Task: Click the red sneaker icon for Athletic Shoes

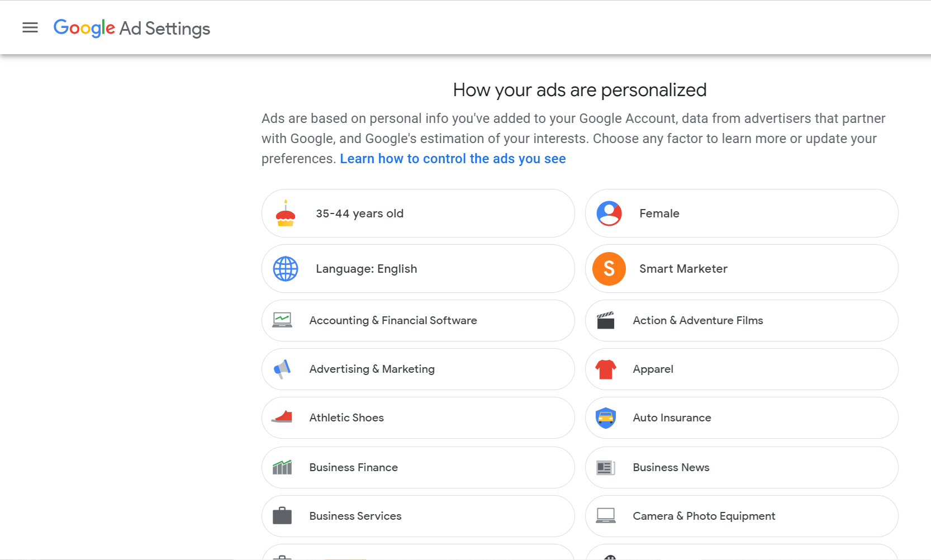Action: pyautogui.click(x=282, y=417)
